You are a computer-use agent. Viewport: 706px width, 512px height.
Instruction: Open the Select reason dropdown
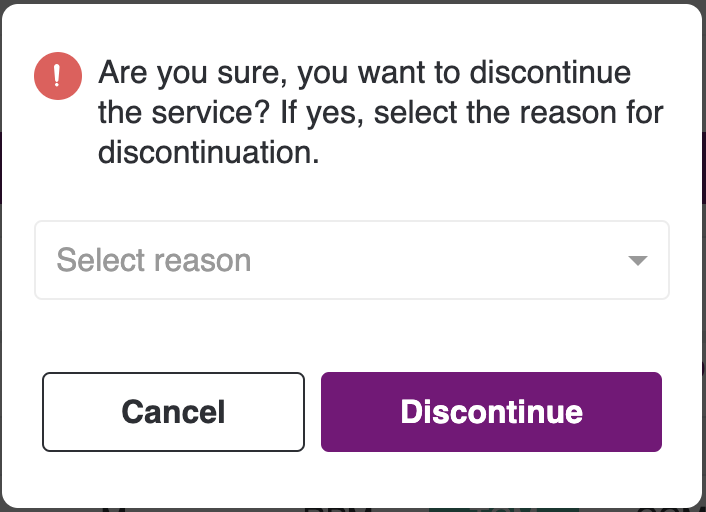pyautogui.click(x=352, y=260)
